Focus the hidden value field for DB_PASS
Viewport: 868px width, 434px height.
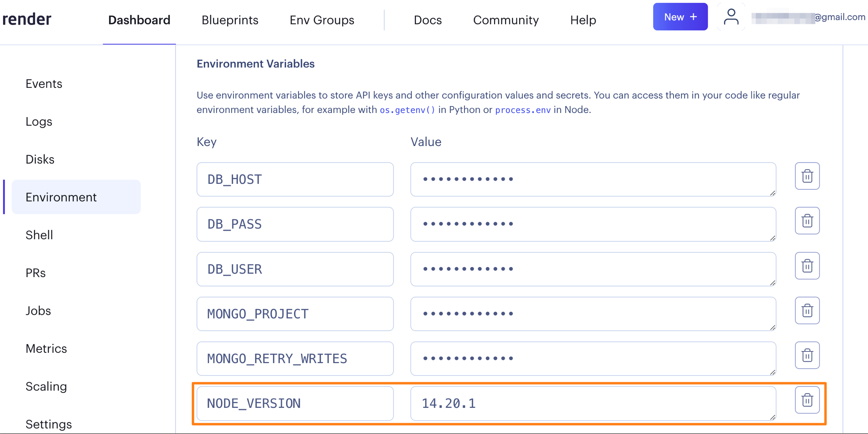[593, 224]
